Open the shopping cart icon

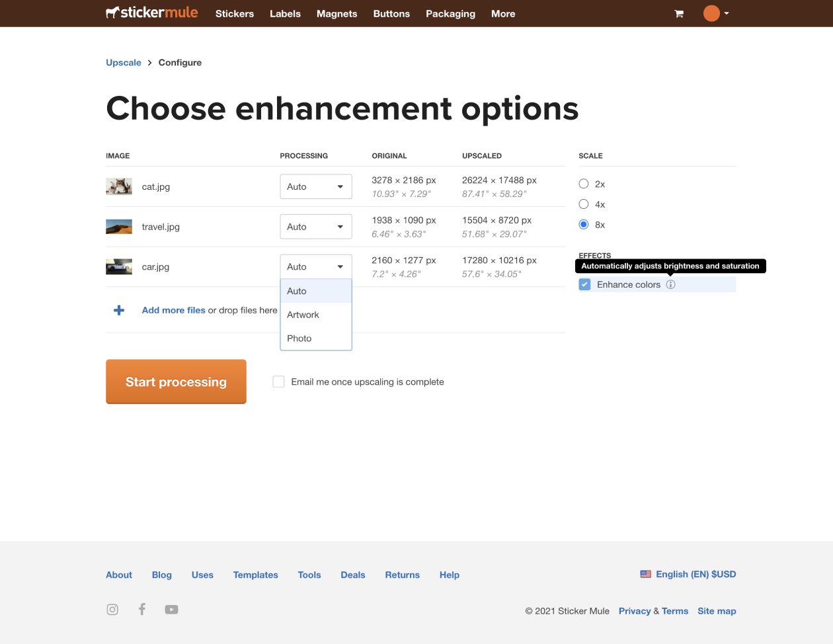(x=678, y=14)
